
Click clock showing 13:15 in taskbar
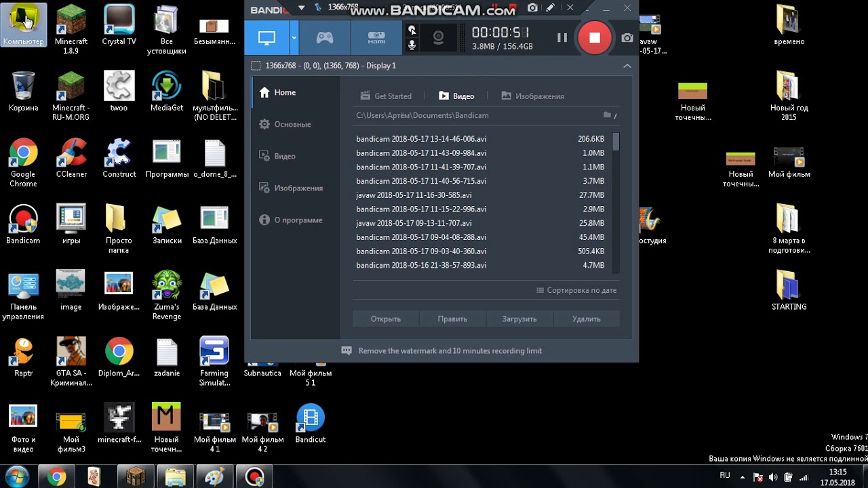click(x=837, y=477)
